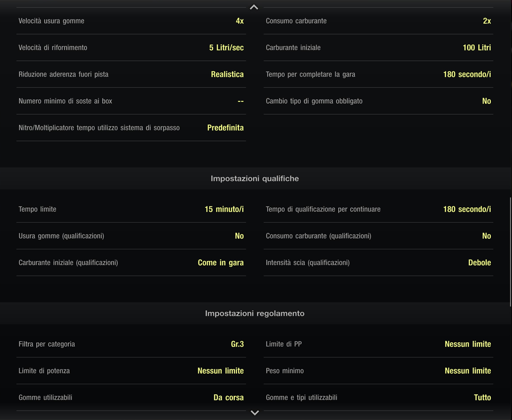Edit Tempo di qualificazione per continuare

point(378,209)
